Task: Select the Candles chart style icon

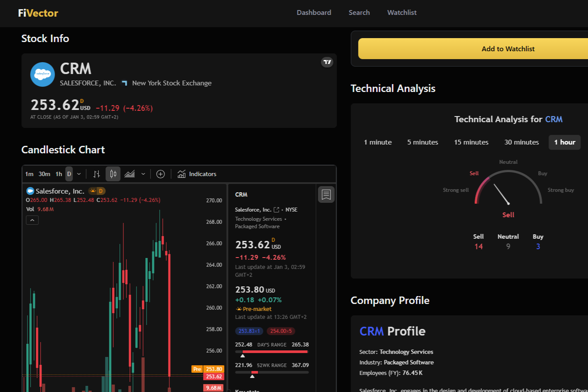Action: pyautogui.click(x=113, y=174)
